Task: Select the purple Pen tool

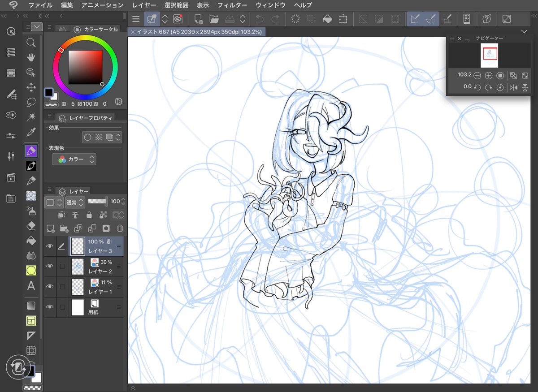Action: click(x=31, y=151)
